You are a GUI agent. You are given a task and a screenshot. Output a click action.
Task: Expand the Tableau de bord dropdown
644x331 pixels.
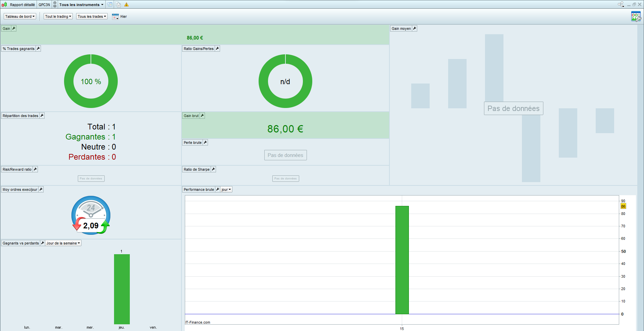point(20,16)
